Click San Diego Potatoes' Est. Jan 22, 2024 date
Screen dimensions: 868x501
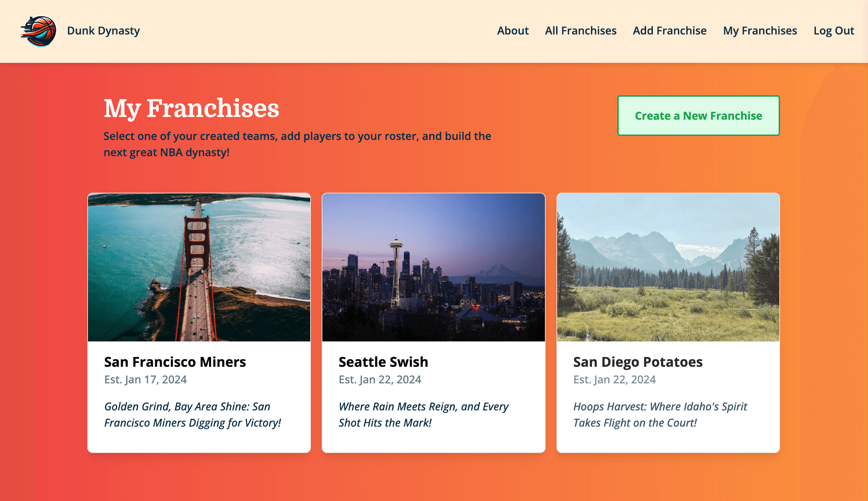(614, 380)
